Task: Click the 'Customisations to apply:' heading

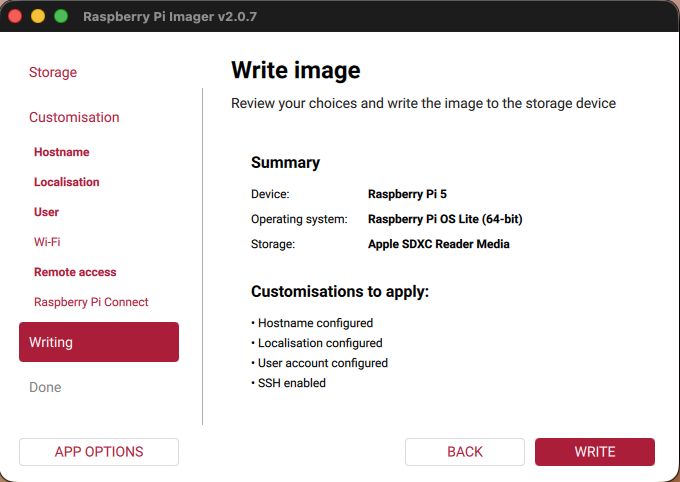Action: tap(340, 292)
